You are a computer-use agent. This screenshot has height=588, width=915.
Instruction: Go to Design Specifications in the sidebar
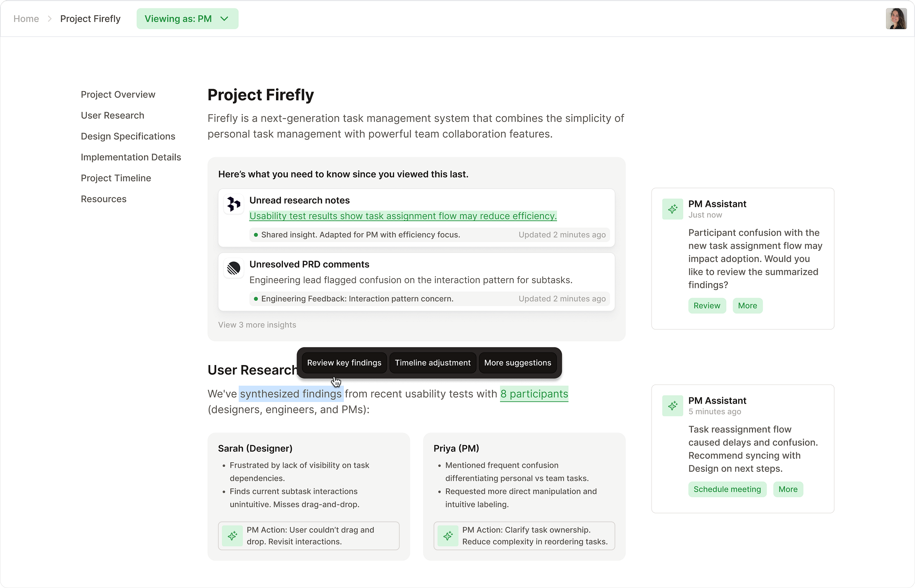pyautogui.click(x=128, y=136)
